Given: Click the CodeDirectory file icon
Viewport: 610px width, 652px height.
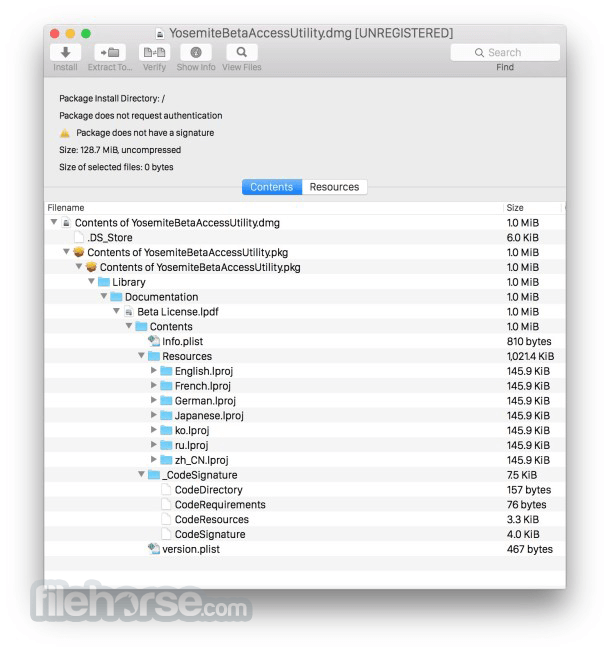Looking at the screenshot, I should [x=166, y=489].
